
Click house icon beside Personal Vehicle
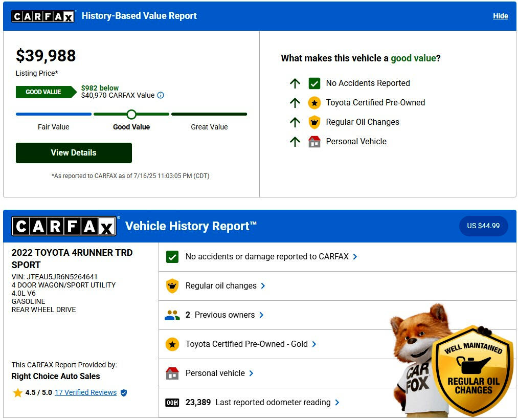click(314, 141)
